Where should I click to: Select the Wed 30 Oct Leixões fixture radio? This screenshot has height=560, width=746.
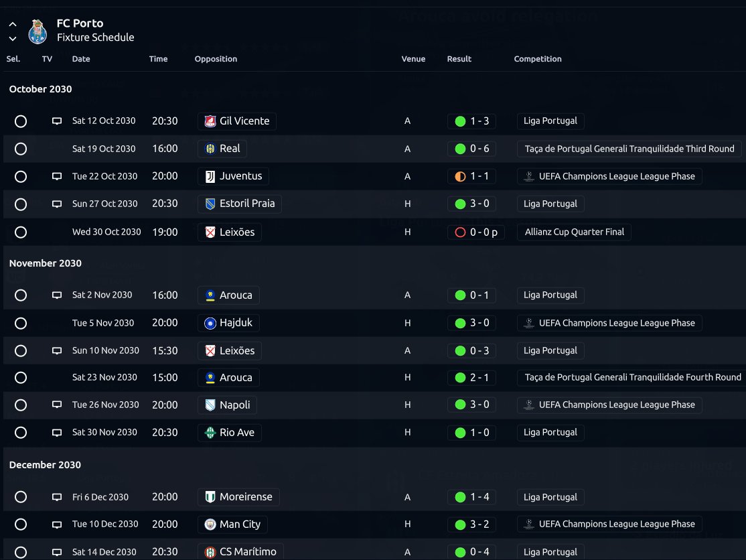click(21, 232)
